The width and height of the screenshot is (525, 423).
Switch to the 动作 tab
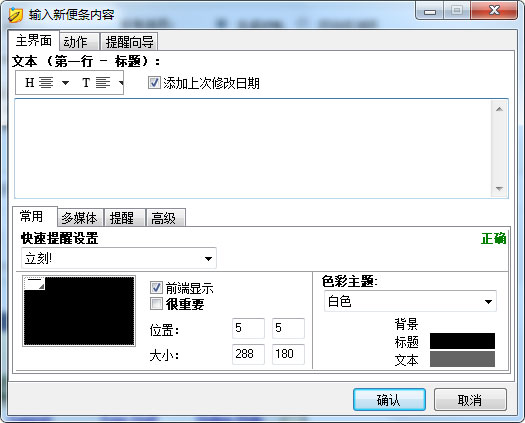pos(79,42)
